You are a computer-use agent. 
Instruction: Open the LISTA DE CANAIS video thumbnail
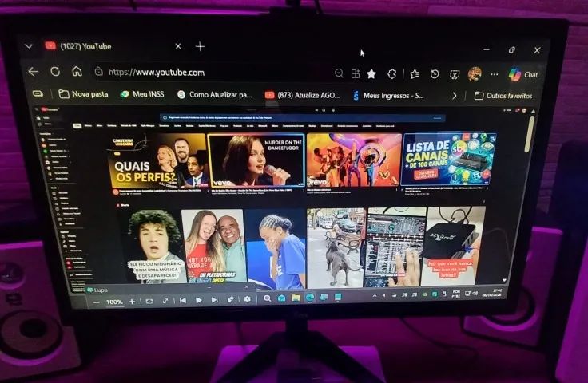(x=449, y=159)
